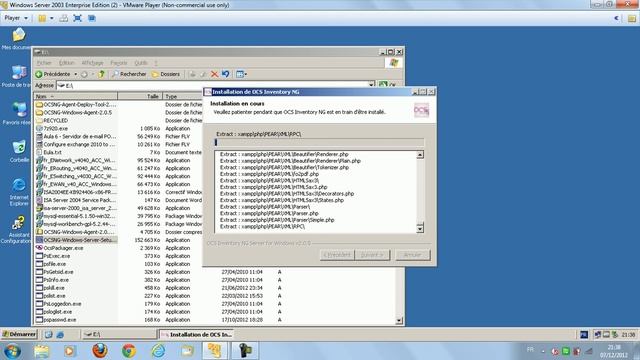The image size is (640, 360).
Task: Click Internet Explorer quick launch icon
Action: pyautogui.click(x=60, y=335)
